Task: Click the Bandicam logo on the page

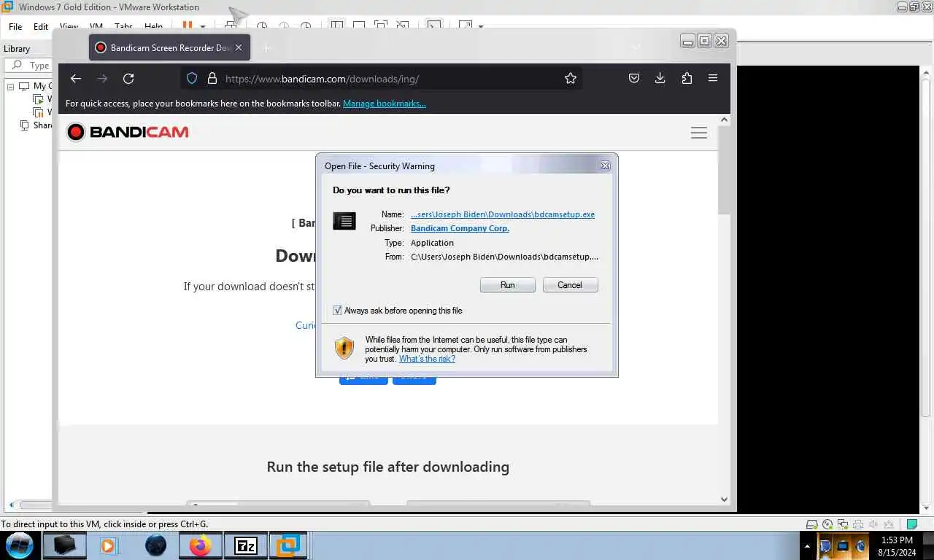Action: point(128,132)
